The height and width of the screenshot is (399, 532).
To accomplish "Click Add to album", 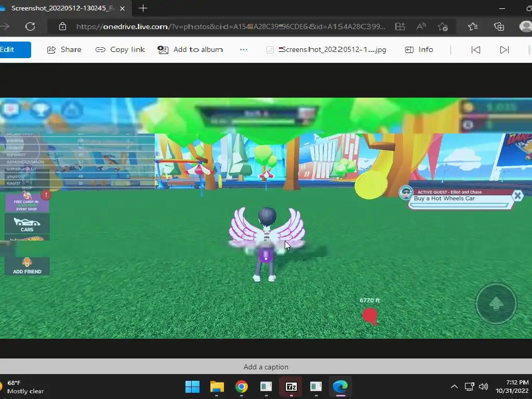I will [190, 49].
